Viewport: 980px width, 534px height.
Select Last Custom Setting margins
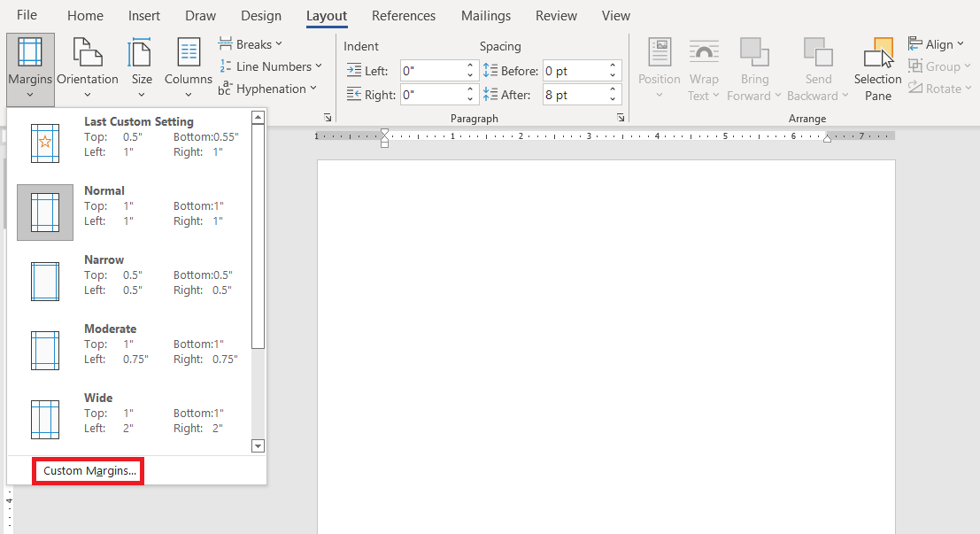coord(129,142)
